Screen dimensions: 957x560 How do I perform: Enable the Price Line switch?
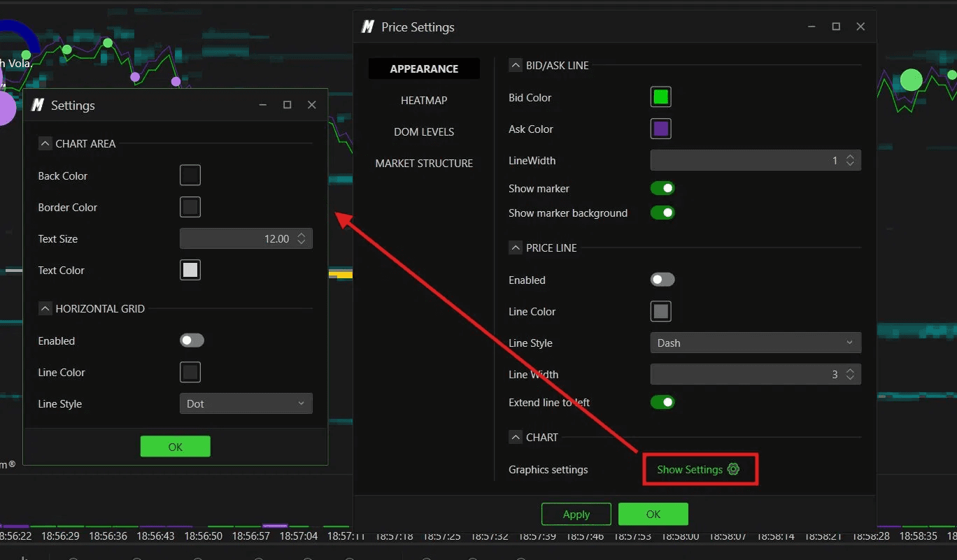pos(662,280)
